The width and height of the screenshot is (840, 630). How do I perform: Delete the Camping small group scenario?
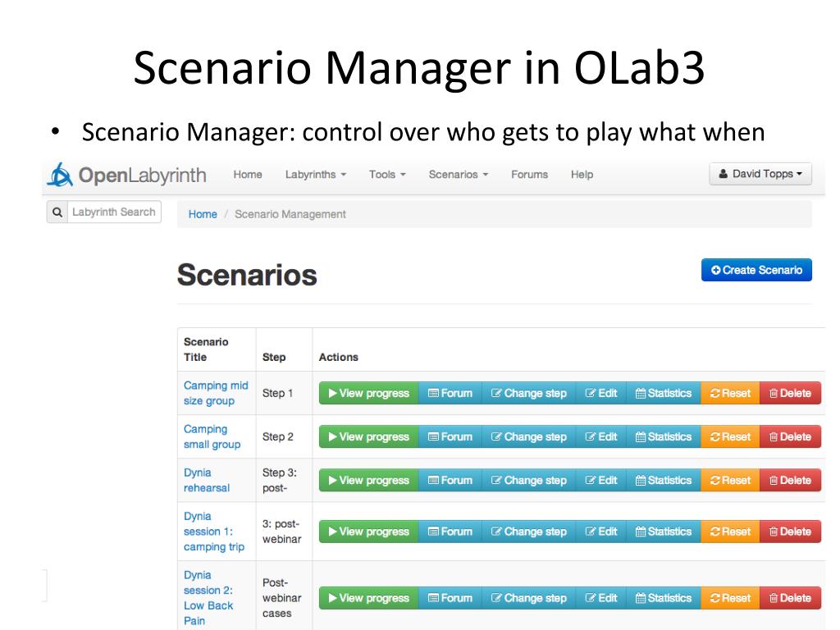click(790, 436)
